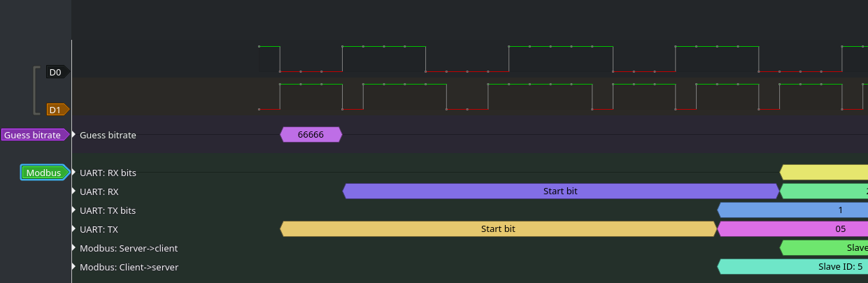Viewport: 868px width, 283px height.
Task: Click the UART TX Start bit annotation
Action: click(499, 229)
